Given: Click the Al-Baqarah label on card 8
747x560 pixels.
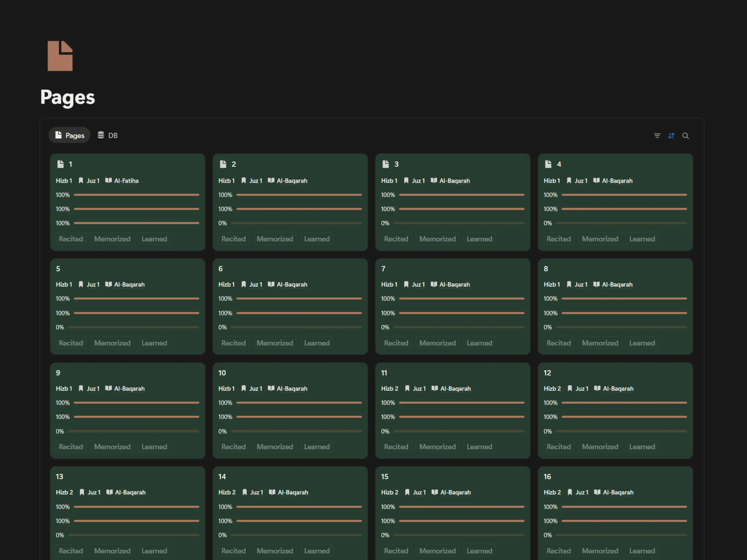Looking at the screenshot, I should click(617, 284).
